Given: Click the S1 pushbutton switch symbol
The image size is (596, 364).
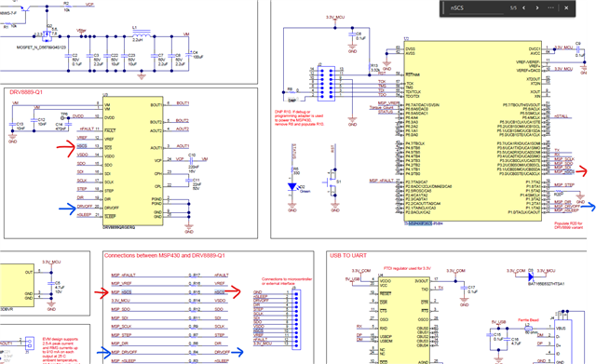Looking at the screenshot, I should point(332,182).
